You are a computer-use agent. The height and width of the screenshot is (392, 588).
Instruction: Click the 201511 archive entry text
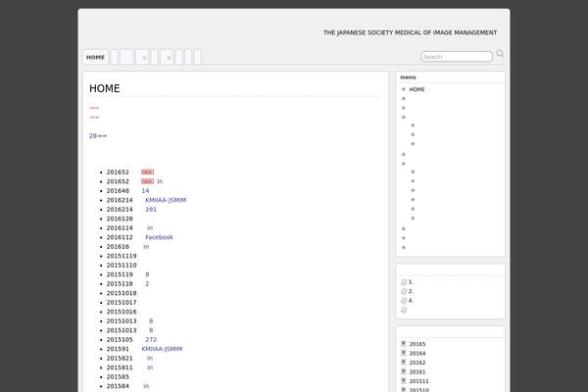(418, 381)
